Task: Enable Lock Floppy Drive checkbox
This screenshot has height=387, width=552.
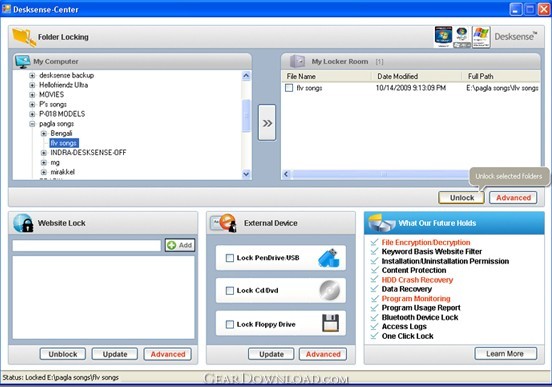Action: (230, 324)
